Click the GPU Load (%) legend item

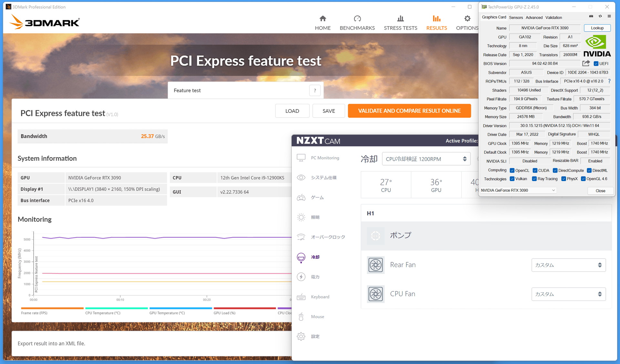[x=245, y=311]
